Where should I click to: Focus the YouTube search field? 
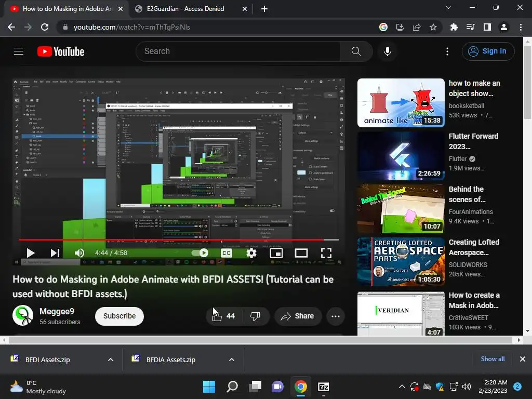[x=237, y=51]
